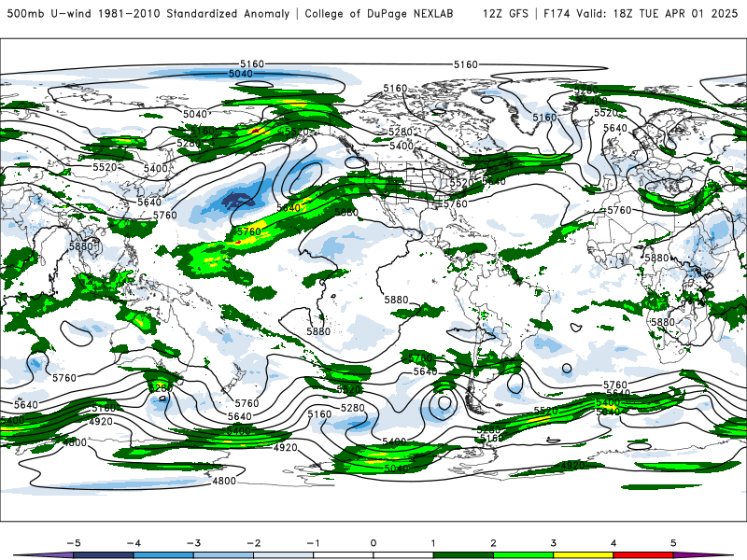Click the '1' colorbar tick label

click(433, 543)
